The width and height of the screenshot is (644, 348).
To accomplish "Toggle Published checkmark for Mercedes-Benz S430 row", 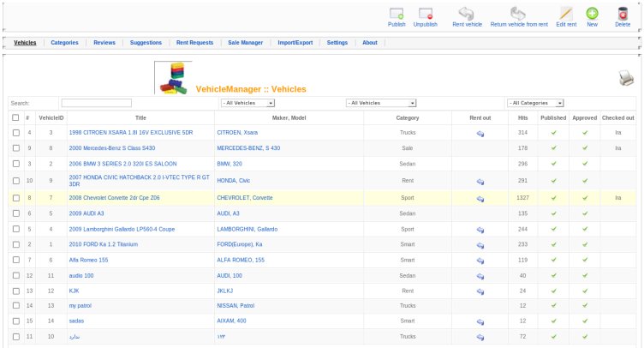I will click(x=553, y=148).
